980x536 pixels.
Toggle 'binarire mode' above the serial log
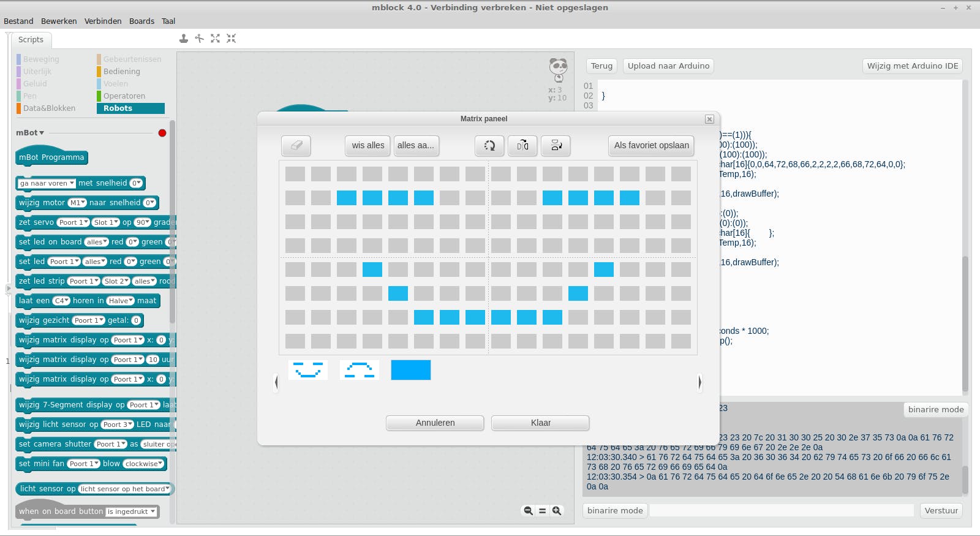pos(936,410)
